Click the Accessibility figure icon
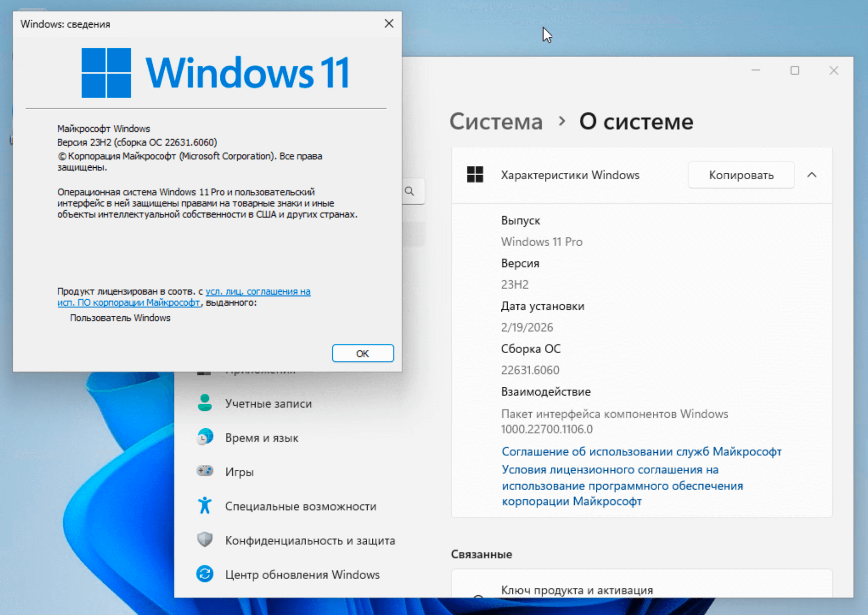 (205, 506)
